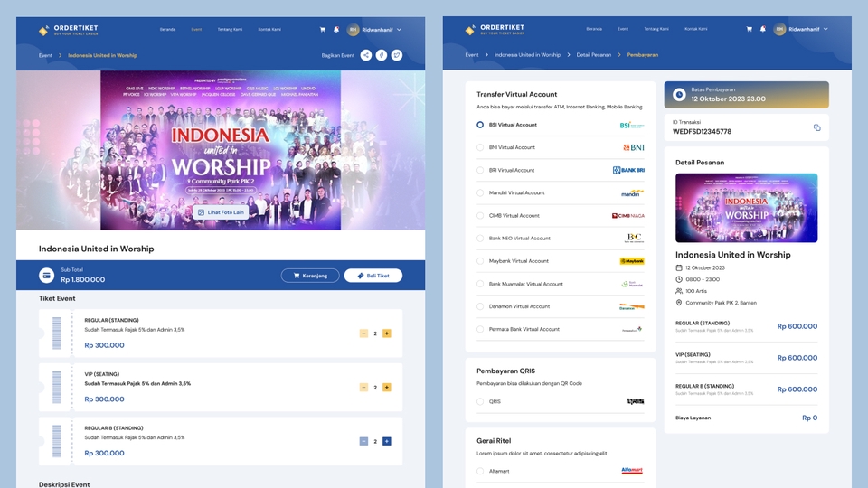Open Event menu item on left page
The width and height of the screenshot is (868, 488).
[196, 29]
